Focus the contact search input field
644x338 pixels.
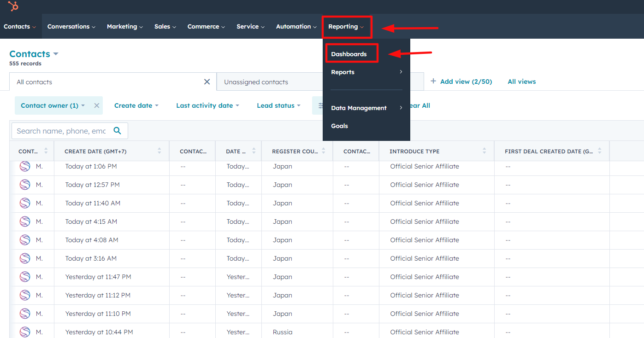[x=61, y=131]
